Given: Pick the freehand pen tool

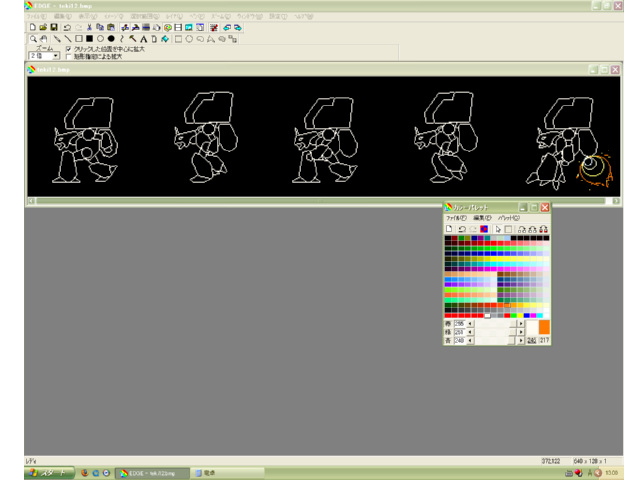Looking at the screenshot, I should coord(57,39).
